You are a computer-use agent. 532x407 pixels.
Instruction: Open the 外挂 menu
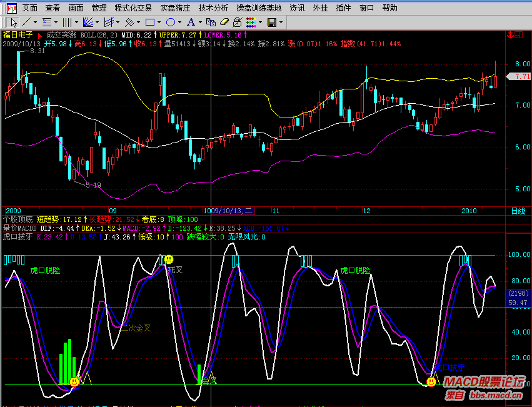[320, 8]
